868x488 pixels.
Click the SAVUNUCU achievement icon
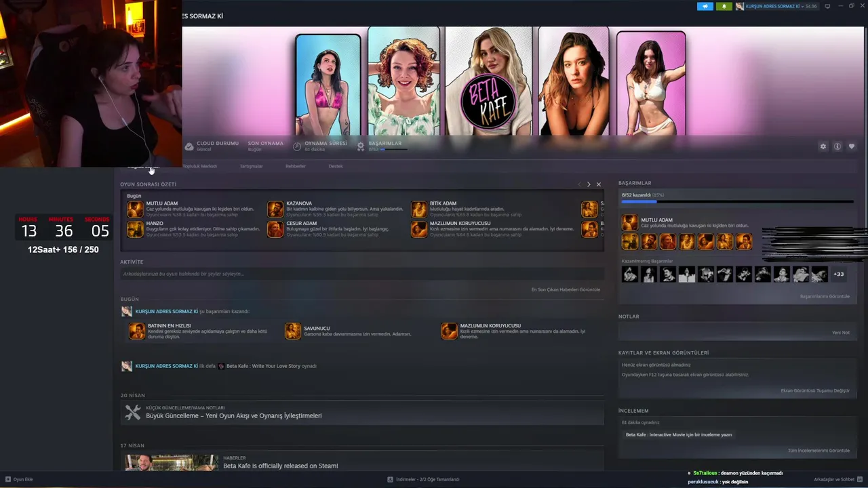(x=293, y=331)
